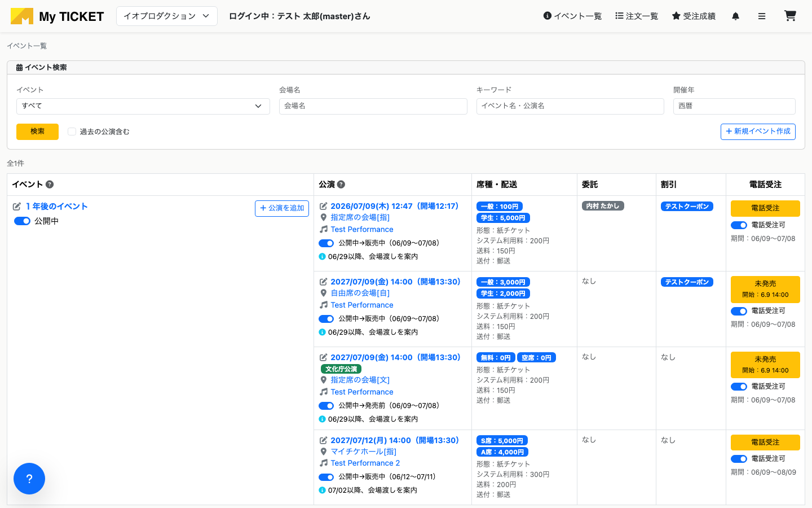Screen dimensions: 812x508
Task: Click 空席：0円 badge
Action: pyautogui.click(x=537, y=358)
